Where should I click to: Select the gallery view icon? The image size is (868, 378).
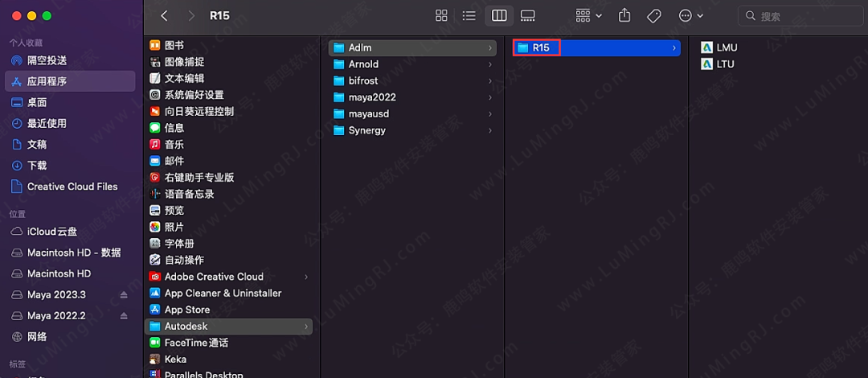(528, 16)
